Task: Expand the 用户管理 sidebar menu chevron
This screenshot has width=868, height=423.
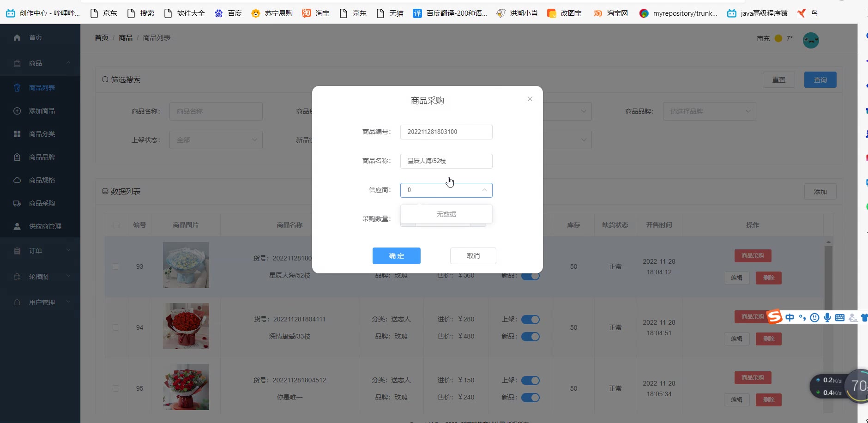Action: tap(68, 302)
